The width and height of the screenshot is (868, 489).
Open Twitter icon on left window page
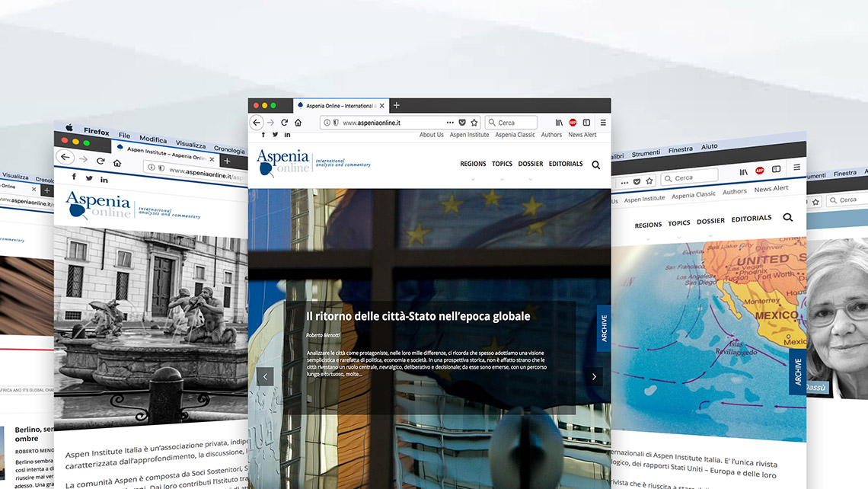pyautogui.click(x=89, y=177)
